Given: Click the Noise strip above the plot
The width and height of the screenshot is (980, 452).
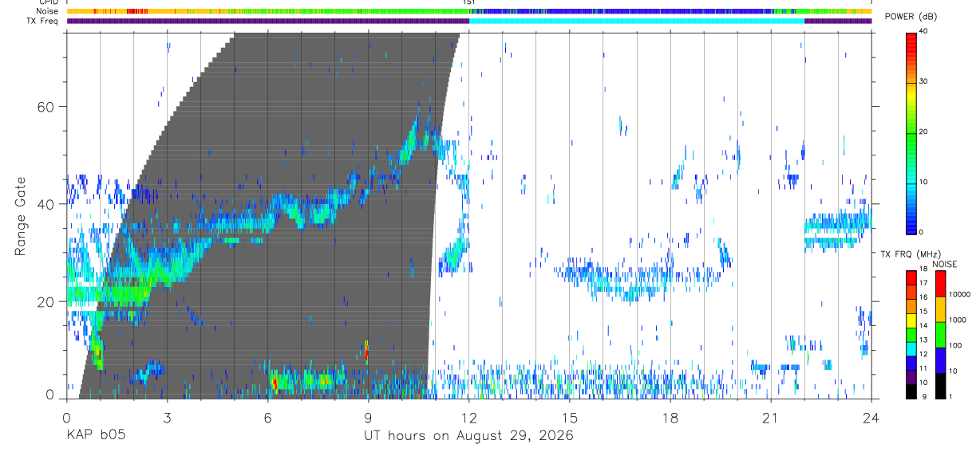Looking at the screenshot, I should click(x=469, y=11).
